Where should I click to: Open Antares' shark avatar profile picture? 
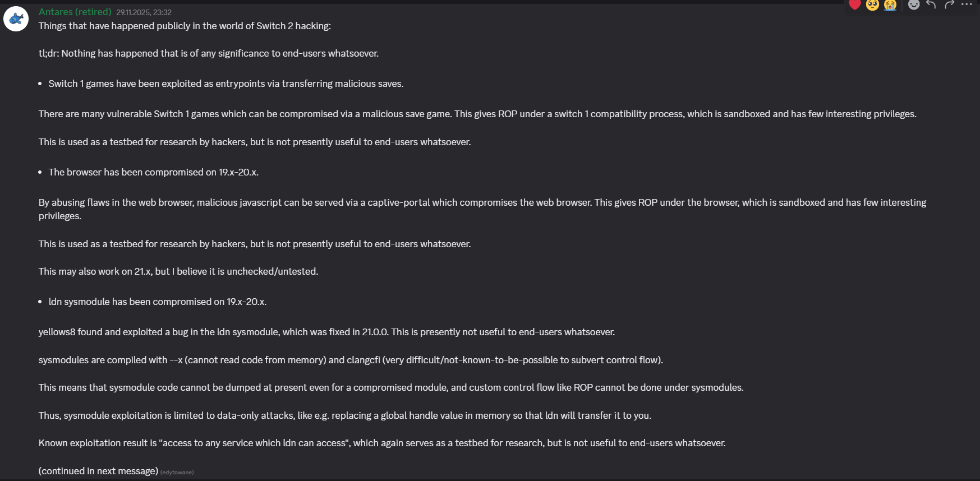click(16, 19)
